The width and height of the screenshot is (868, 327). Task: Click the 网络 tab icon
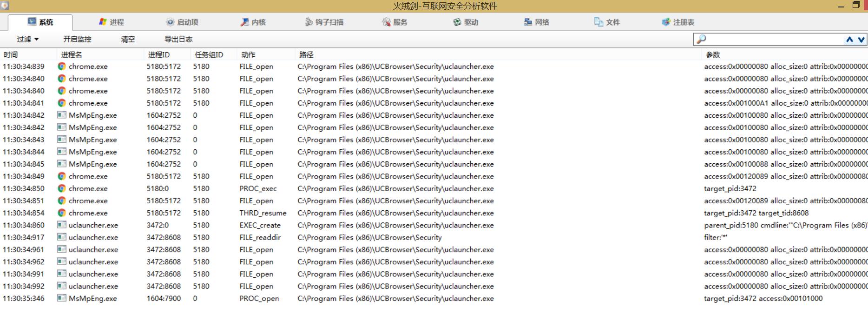pyautogui.click(x=528, y=22)
